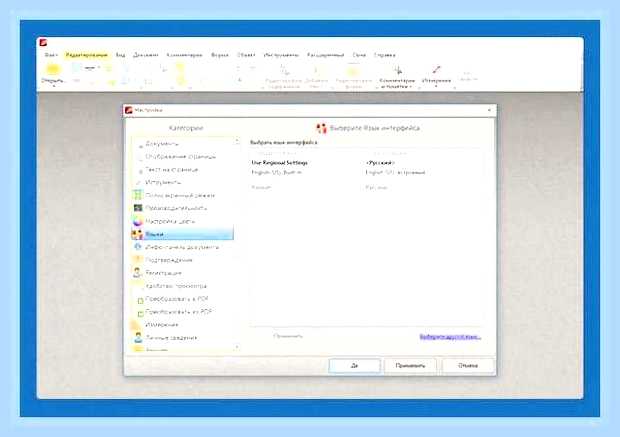Click category list scroll up arrow
Viewport: 620px width, 437px height.
pos(237,140)
